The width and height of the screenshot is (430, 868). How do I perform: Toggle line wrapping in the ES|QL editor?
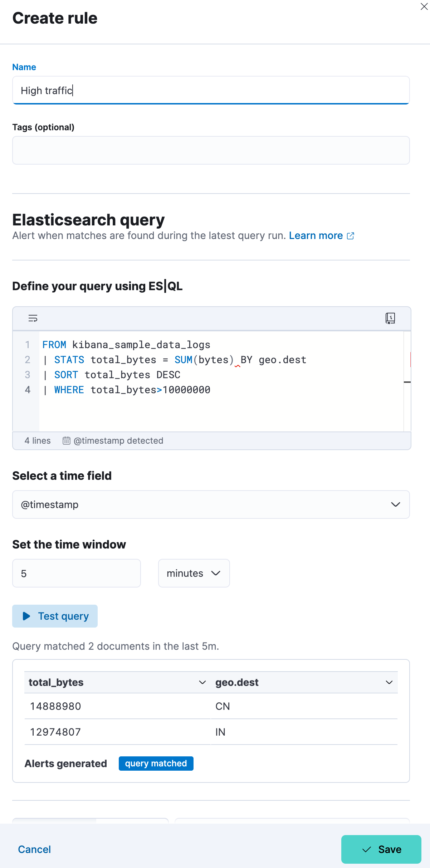33,318
